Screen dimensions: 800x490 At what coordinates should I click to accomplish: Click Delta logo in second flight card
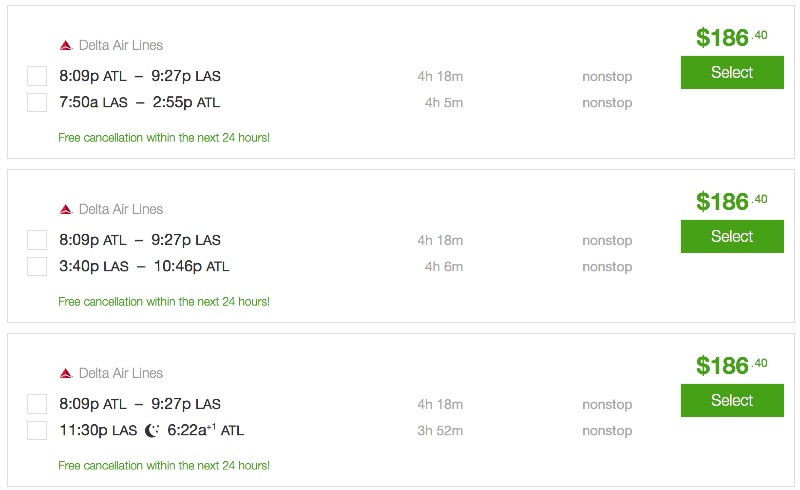tap(66, 209)
